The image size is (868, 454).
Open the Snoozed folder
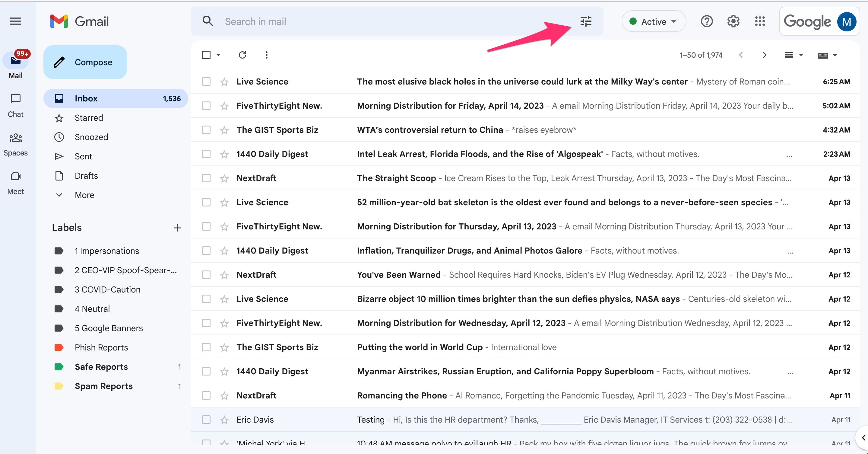(116, 137)
